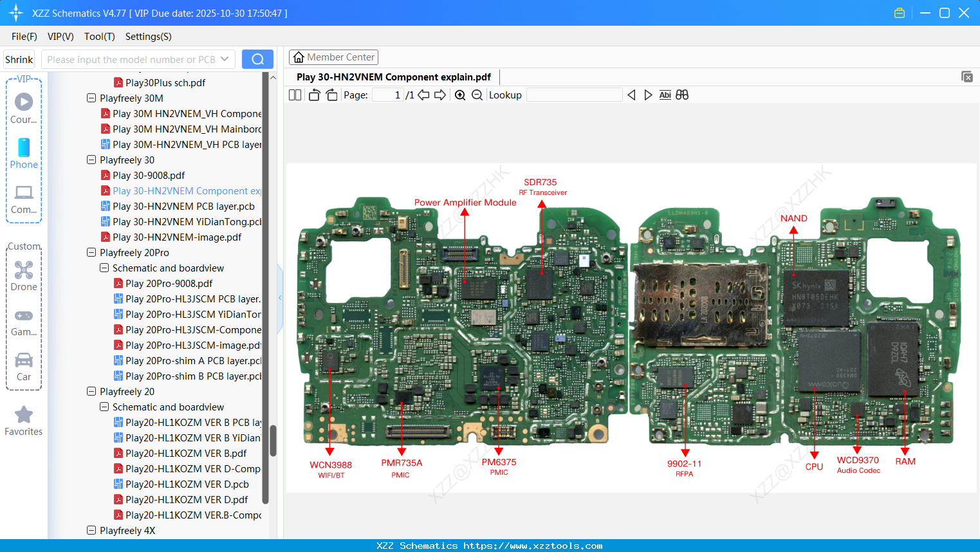Collapse Playfreely 20 Schematic and boardview node
The height and width of the screenshot is (552, 980).
point(104,407)
